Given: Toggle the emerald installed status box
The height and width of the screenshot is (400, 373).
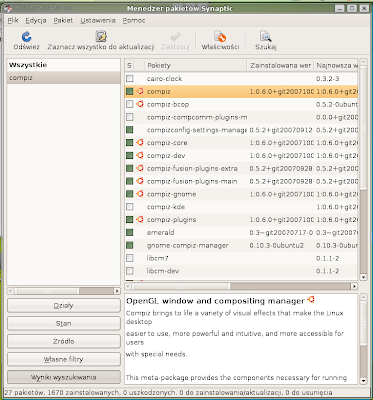Looking at the screenshot, I should pos(130,233).
